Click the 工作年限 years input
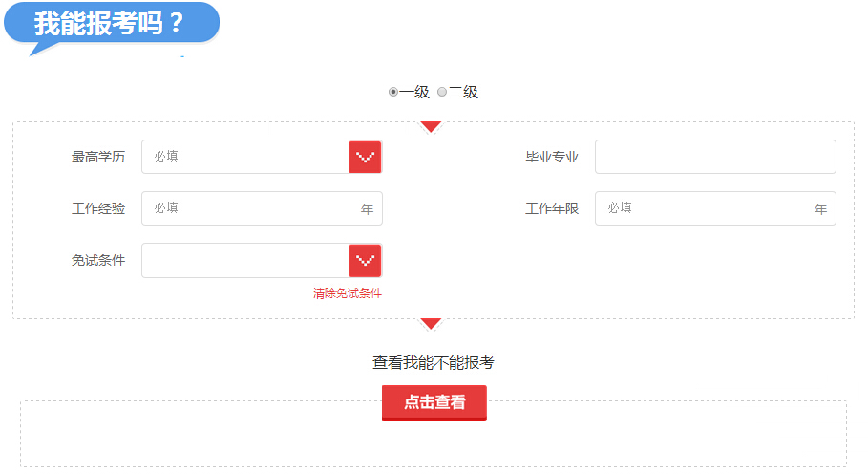The image size is (868, 474). coord(715,208)
